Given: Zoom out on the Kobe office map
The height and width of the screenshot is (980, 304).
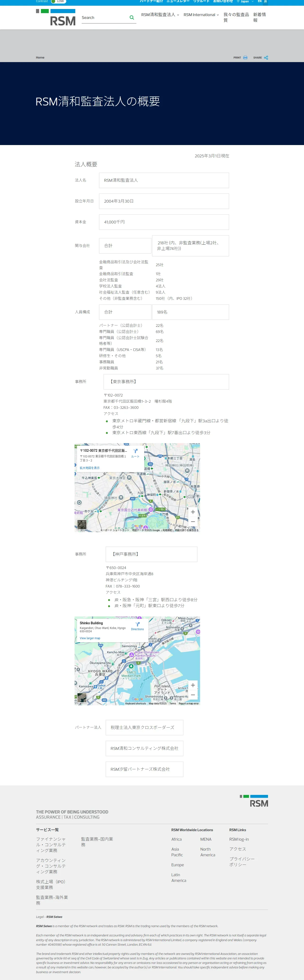Looking at the screenshot, I should (x=193, y=695).
